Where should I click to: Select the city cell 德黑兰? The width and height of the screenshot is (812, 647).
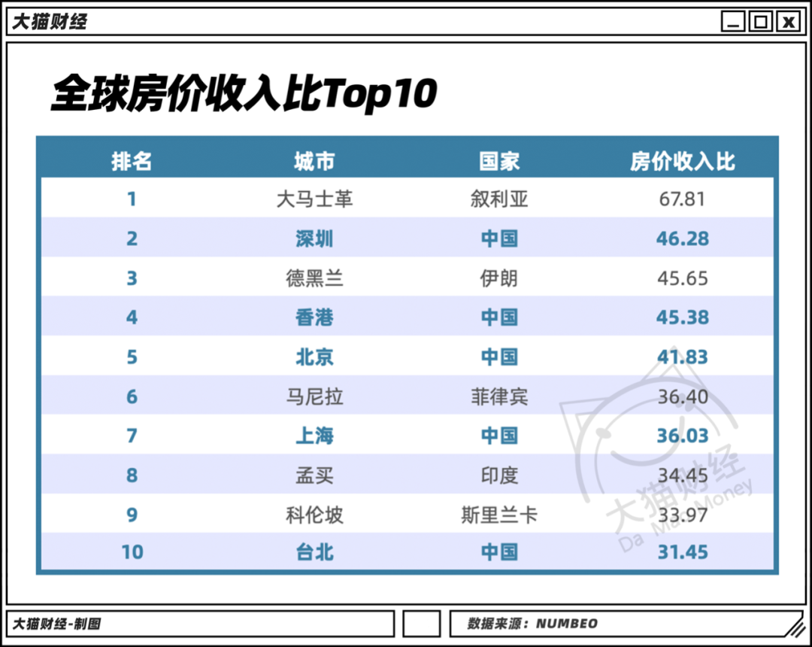[314, 278]
